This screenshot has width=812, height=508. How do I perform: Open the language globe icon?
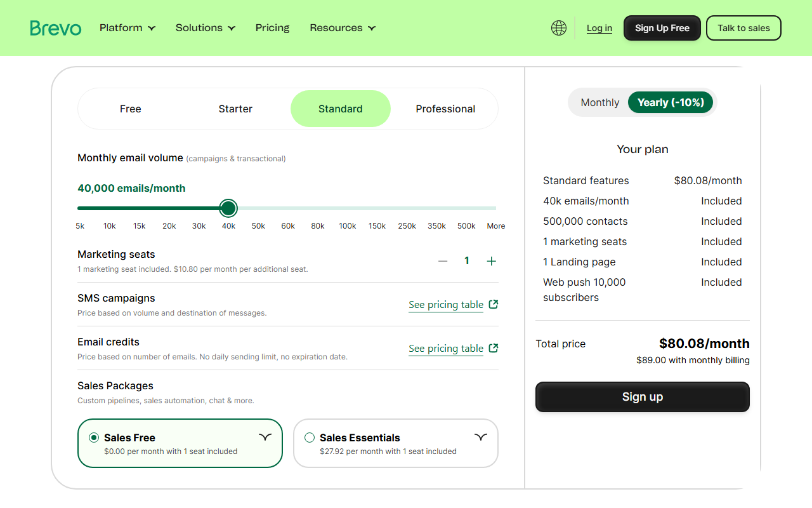(x=559, y=28)
